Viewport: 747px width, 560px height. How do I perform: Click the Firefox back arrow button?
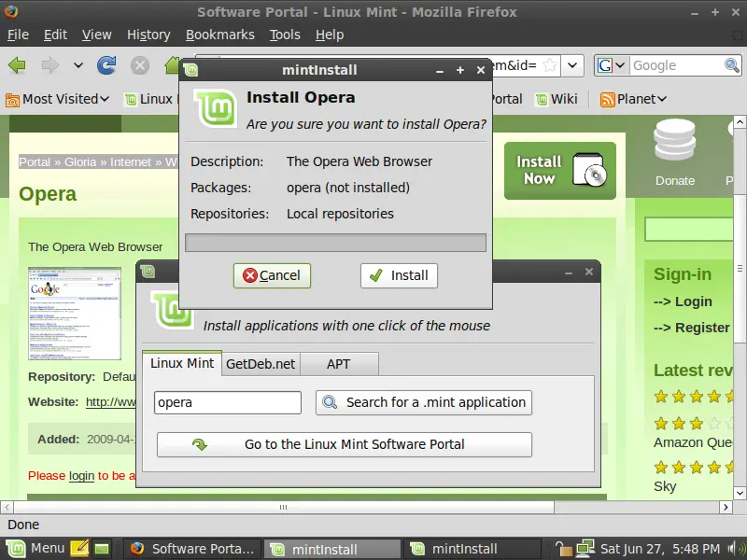click(x=17, y=65)
